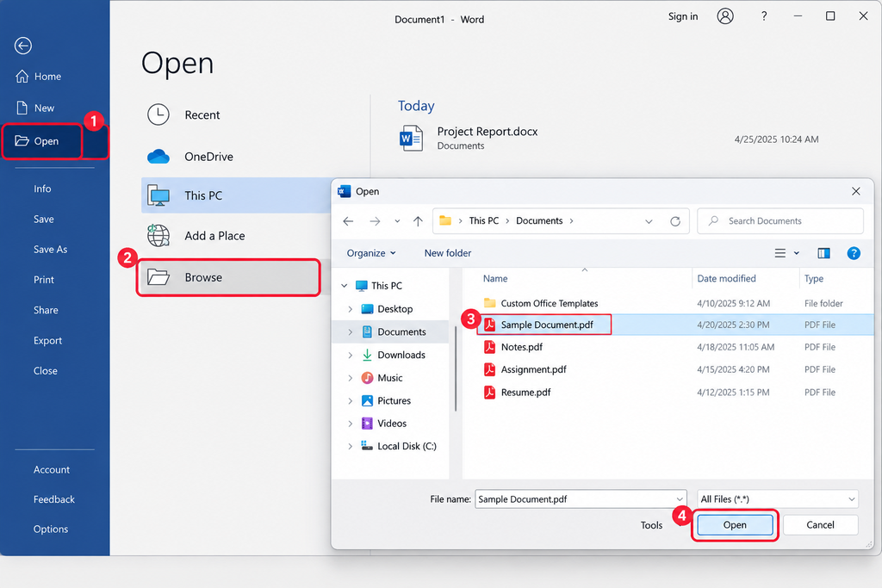Click New folder button
The height and width of the screenshot is (588, 882).
pyautogui.click(x=448, y=253)
